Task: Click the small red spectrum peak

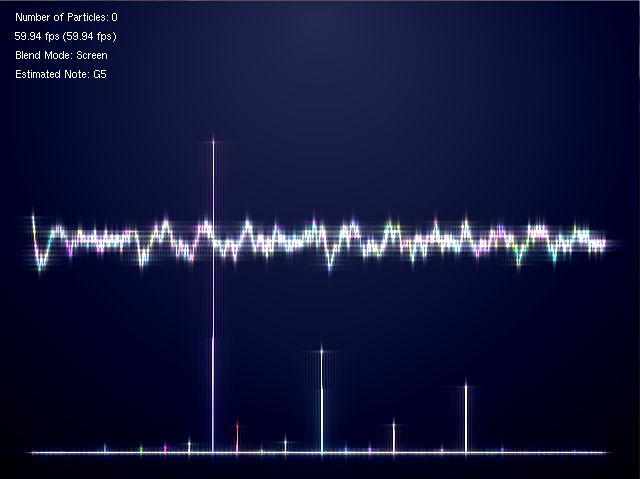Action: pyautogui.click(x=237, y=438)
